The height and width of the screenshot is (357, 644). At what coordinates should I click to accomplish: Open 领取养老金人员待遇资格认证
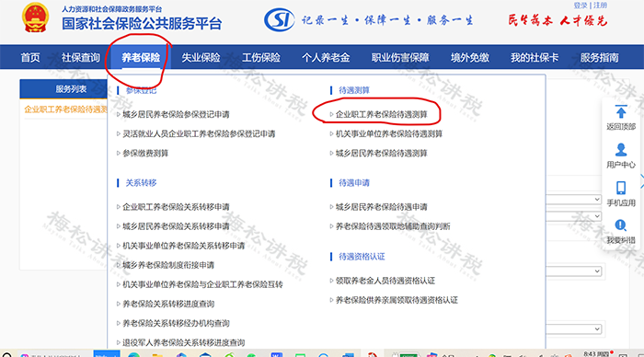pos(385,281)
